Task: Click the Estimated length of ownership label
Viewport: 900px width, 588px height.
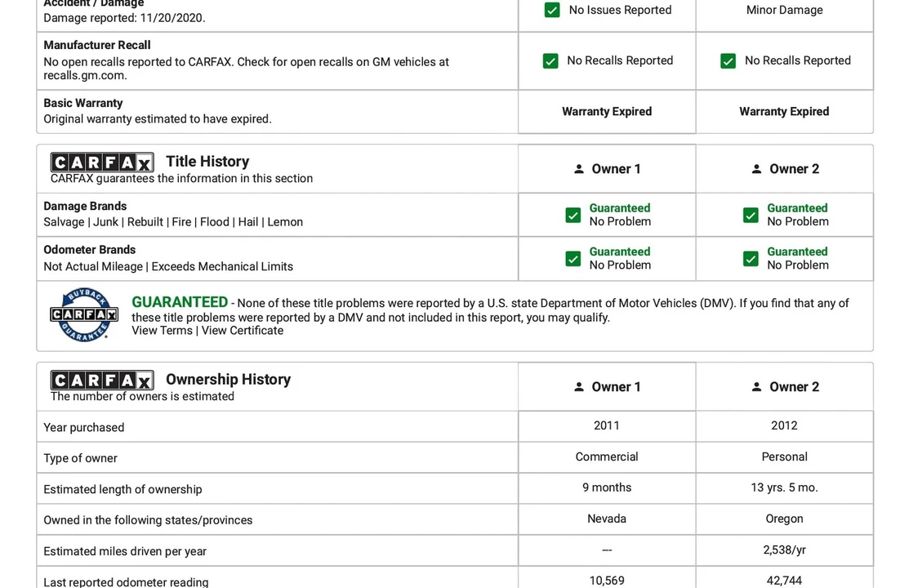Action: coord(123,489)
